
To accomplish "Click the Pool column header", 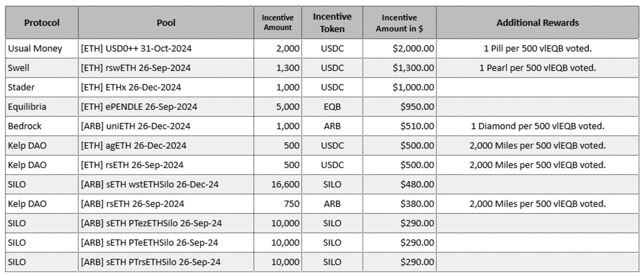I will click(166, 23).
